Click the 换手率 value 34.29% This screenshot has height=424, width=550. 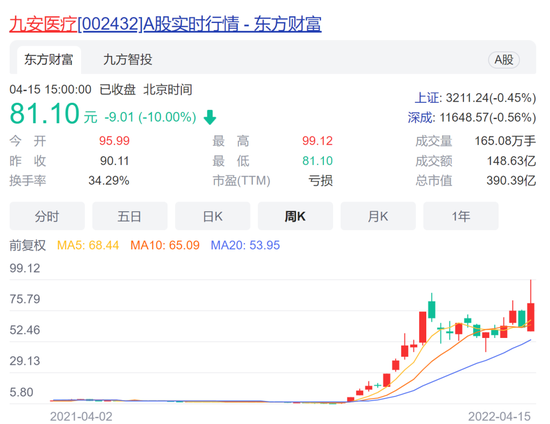click(x=109, y=181)
